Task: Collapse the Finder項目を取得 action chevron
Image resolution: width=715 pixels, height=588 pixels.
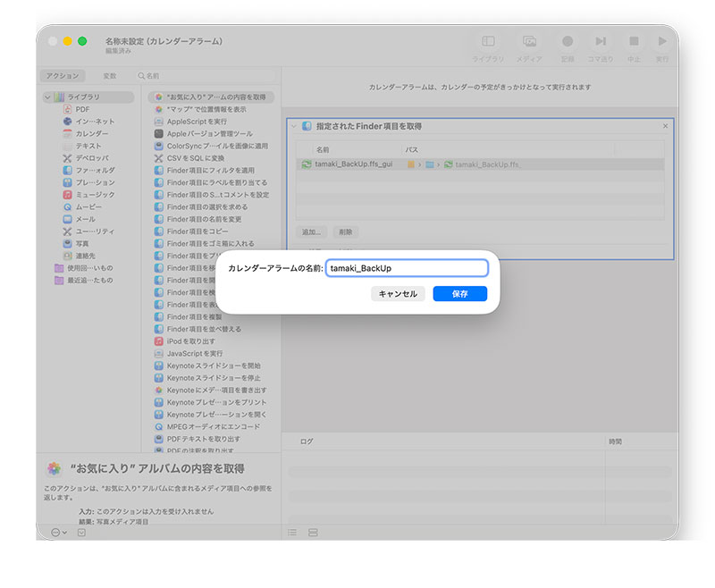Action: tap(295, 126)
